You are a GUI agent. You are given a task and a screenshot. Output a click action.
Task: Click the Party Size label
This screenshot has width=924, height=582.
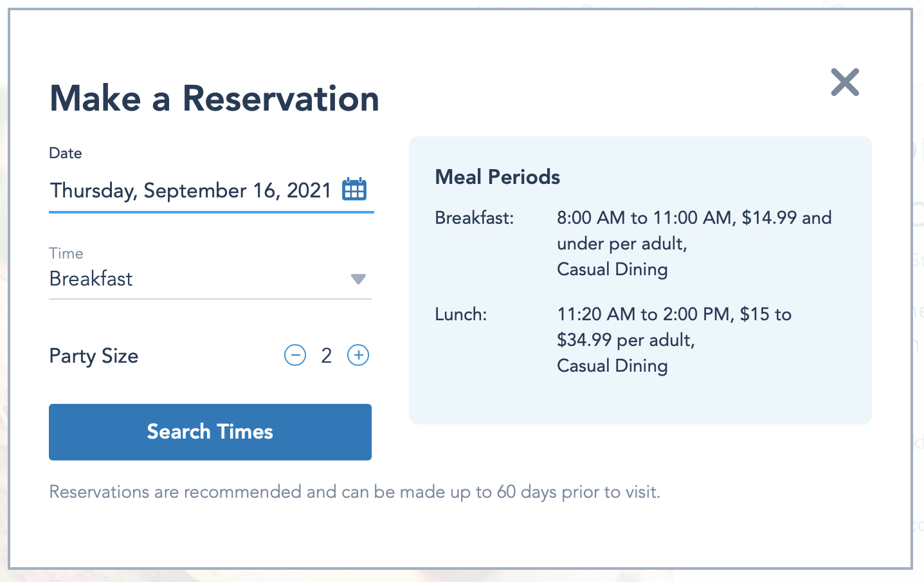coord(94,356)
